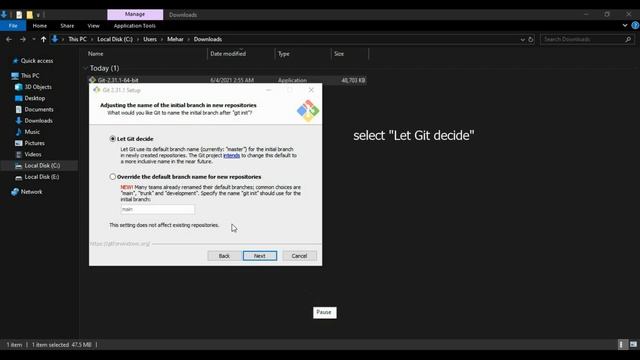Open customize quick access toolbar dropdown
The image size is (640, 360).
point(38,15)
